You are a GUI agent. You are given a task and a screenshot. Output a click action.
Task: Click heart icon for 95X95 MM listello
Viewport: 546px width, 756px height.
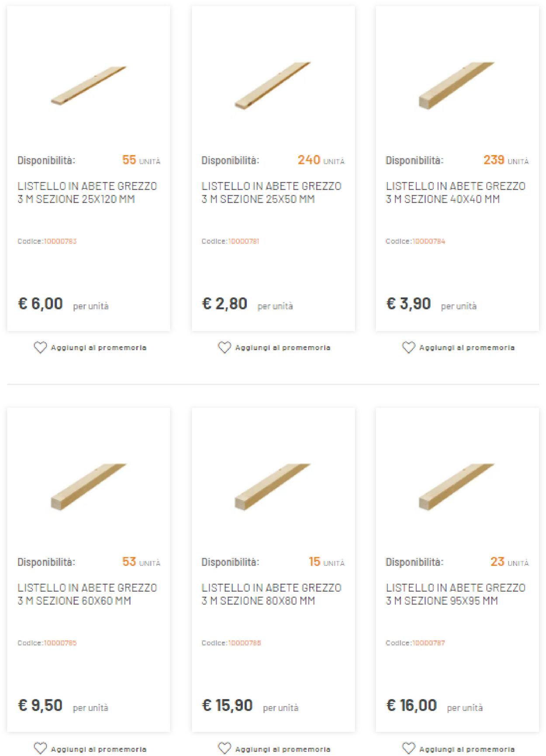coord(408,749)
